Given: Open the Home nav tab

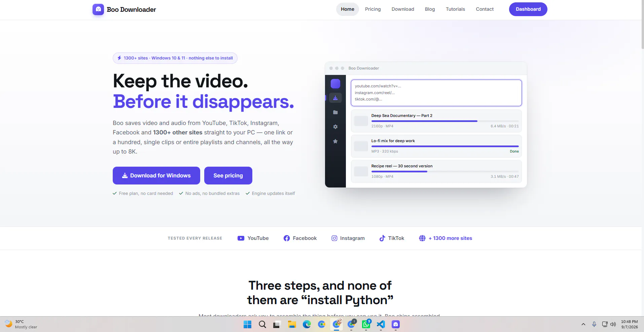Looking at the screenshot, I should click(348, 9).
